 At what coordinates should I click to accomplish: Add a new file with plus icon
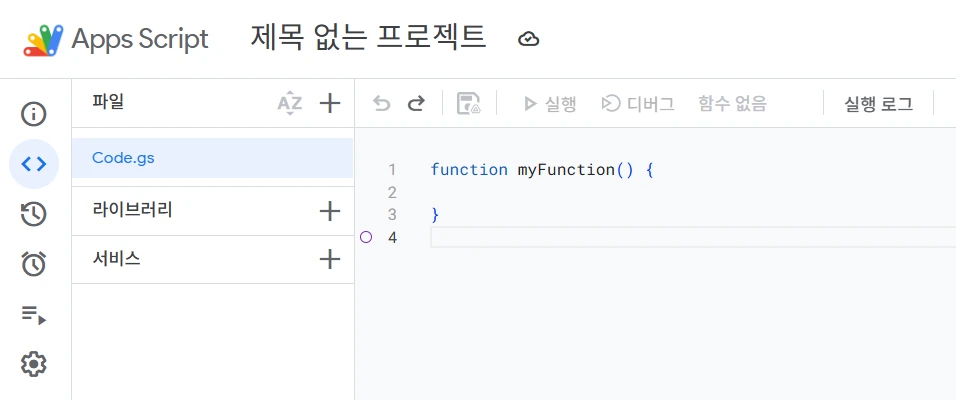point(329,103)
